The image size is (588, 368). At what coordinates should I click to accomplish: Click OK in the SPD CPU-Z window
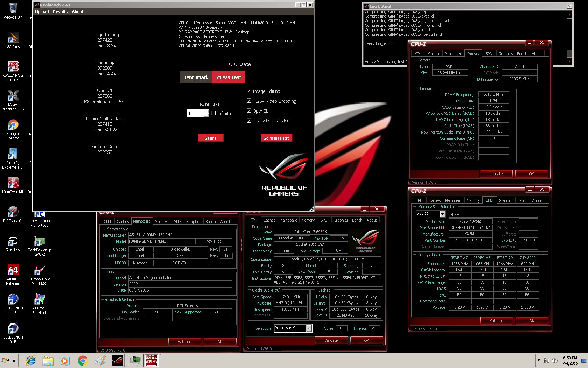click(532, 321)
